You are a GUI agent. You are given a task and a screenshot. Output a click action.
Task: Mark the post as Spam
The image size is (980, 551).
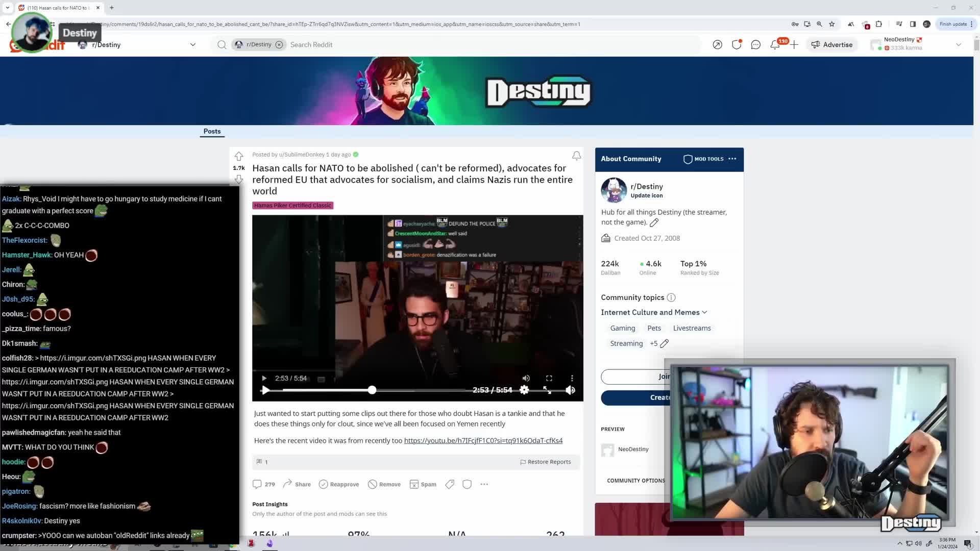tap(423, 484)
